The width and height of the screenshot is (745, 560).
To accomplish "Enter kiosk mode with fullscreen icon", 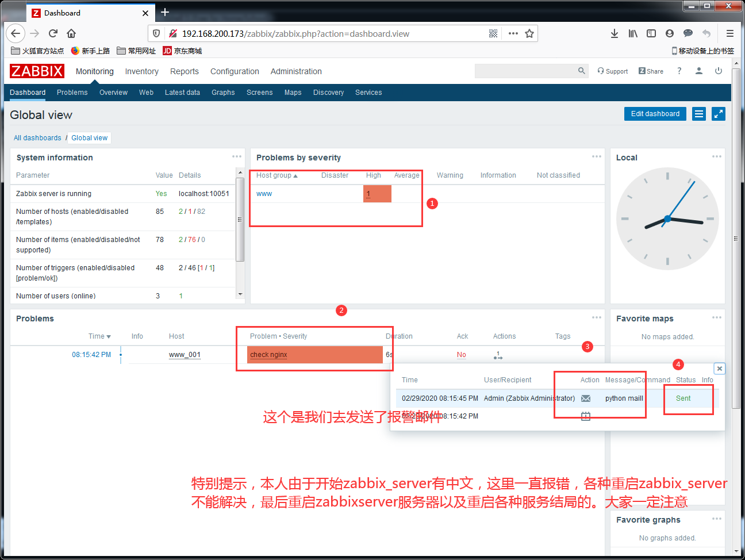I will [x=719, y=114].
